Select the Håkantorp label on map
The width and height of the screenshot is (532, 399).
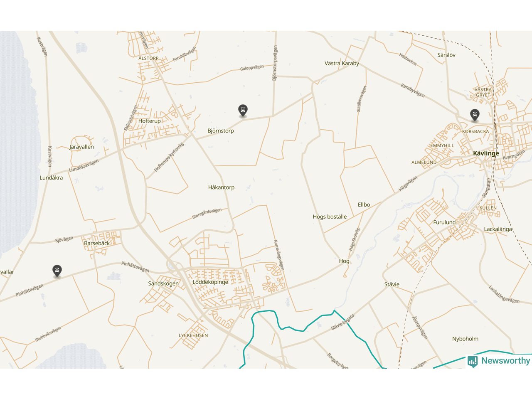pyautogui.click(x=221, y=187)
